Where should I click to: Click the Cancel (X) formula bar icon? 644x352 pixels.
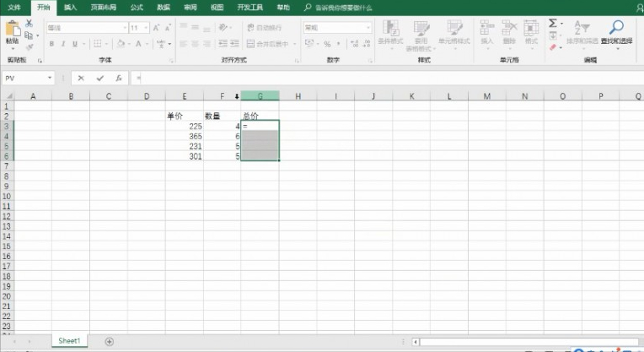click(x=81, y=79)
